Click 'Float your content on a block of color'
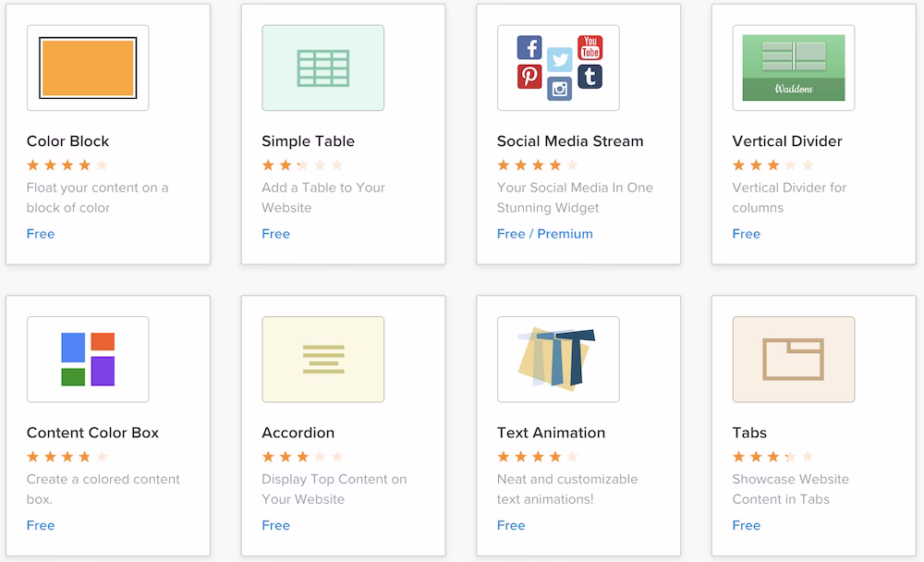 click(x=97, y=198)
